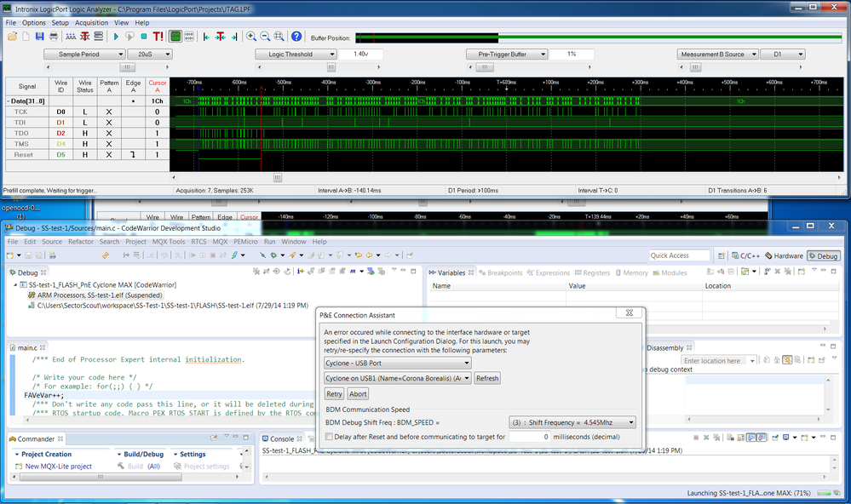Click the logic threshold slider thumb

[331, 67]
